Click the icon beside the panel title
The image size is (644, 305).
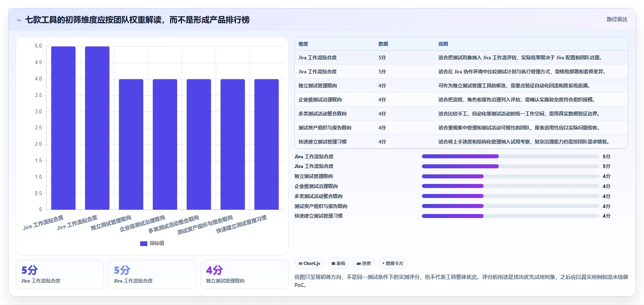pyautogui.click(x=19, y=20)
